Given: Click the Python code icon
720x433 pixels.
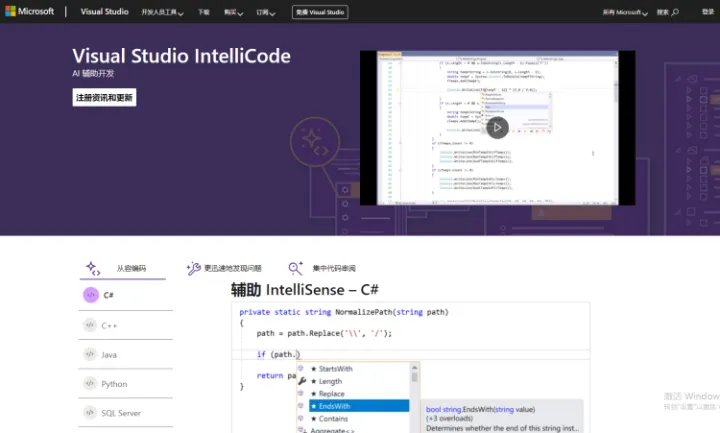Looking at the screenshot, I should pos(90,383).
